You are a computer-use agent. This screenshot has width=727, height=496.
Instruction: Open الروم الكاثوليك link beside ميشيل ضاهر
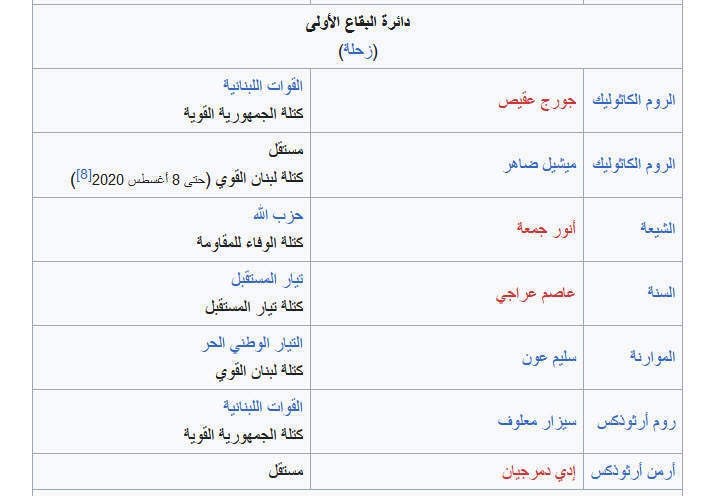click(633, 164)
